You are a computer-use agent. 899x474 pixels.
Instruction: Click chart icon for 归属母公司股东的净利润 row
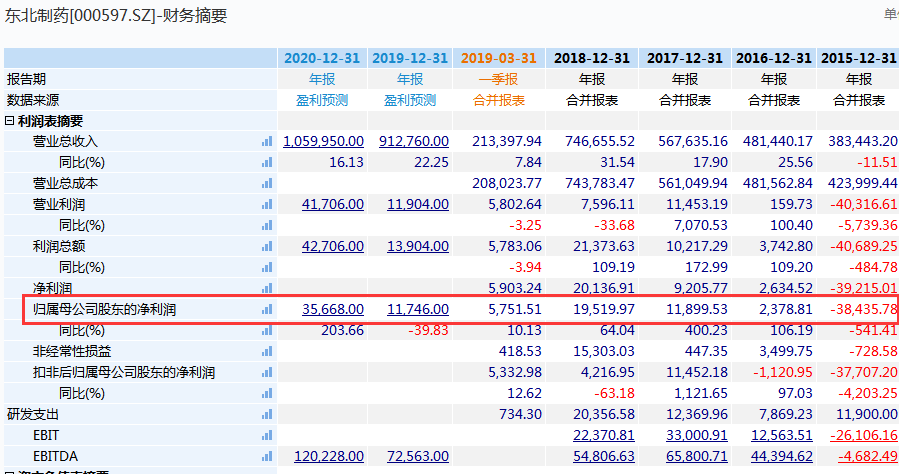point(267,310)
